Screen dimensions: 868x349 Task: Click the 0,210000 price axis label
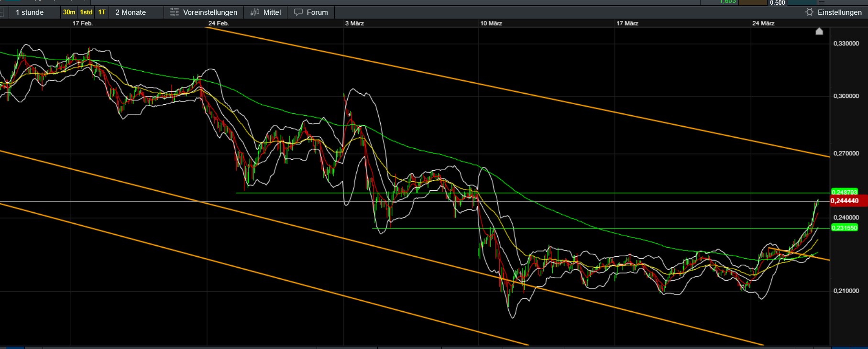846,291
